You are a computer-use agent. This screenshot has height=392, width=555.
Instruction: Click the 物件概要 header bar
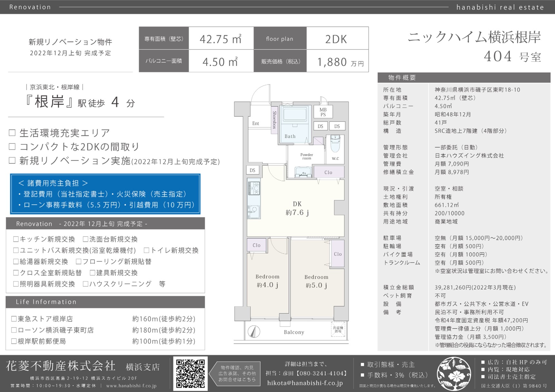point(464,78)
